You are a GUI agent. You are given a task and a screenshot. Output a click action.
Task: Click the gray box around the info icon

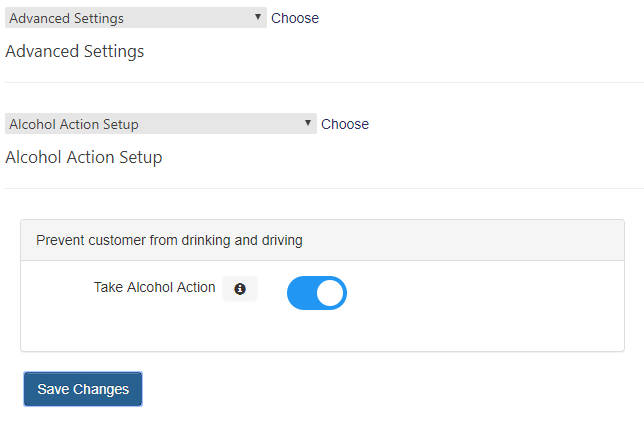pyautogui.click(x=240, y=289)
